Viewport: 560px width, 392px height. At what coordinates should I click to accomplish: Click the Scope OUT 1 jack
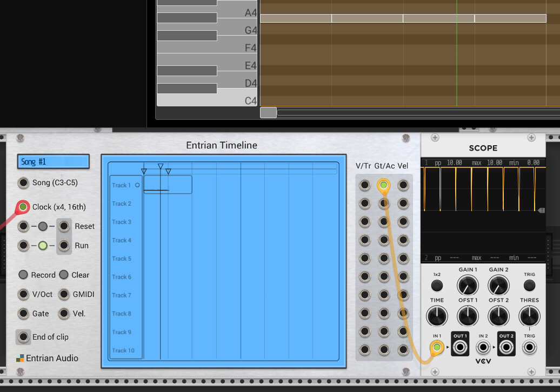click(460, 347)
